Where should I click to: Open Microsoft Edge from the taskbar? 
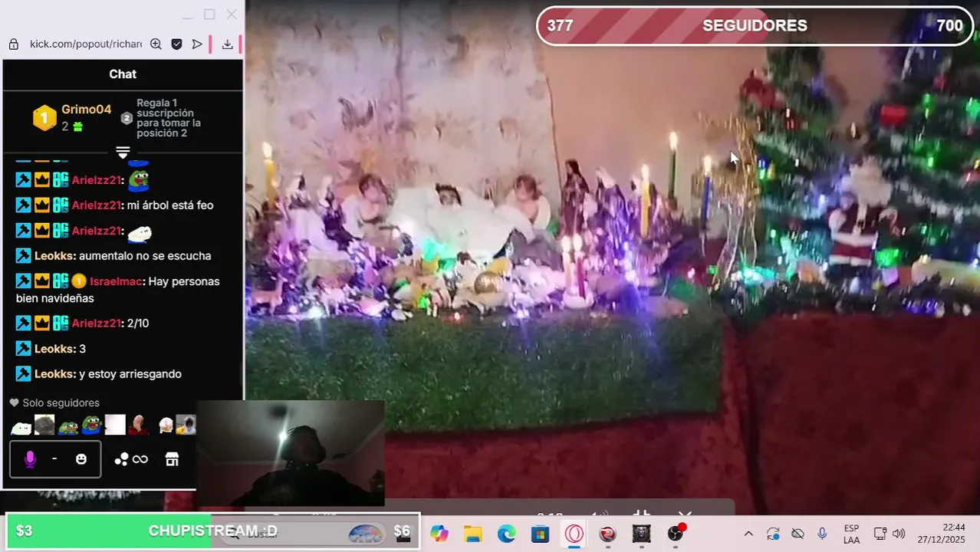tap(506, 534)
